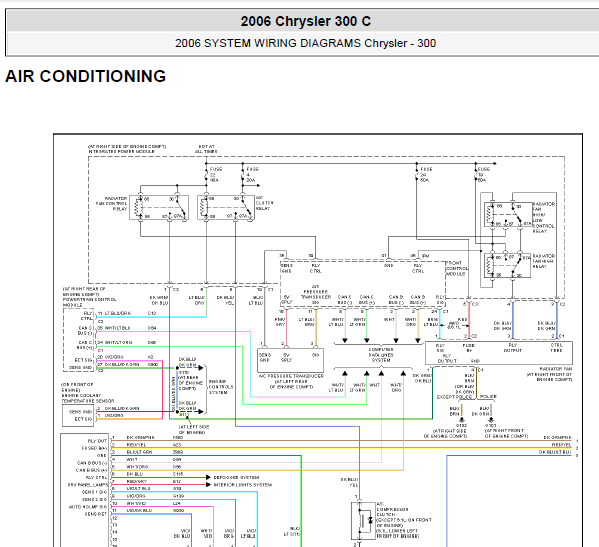
Task: Click the Radiator Fan Control Relay symbol
Action: point(159,207)
